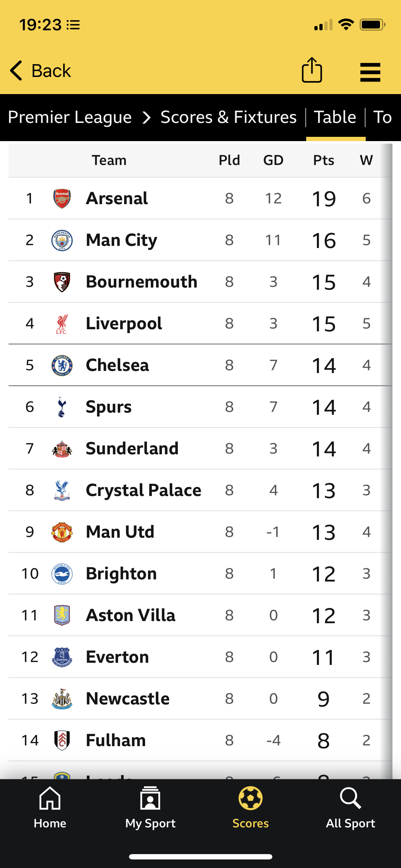Switch to Scores & Fixtures tab
401x868 pixels.
pos(228,117)
